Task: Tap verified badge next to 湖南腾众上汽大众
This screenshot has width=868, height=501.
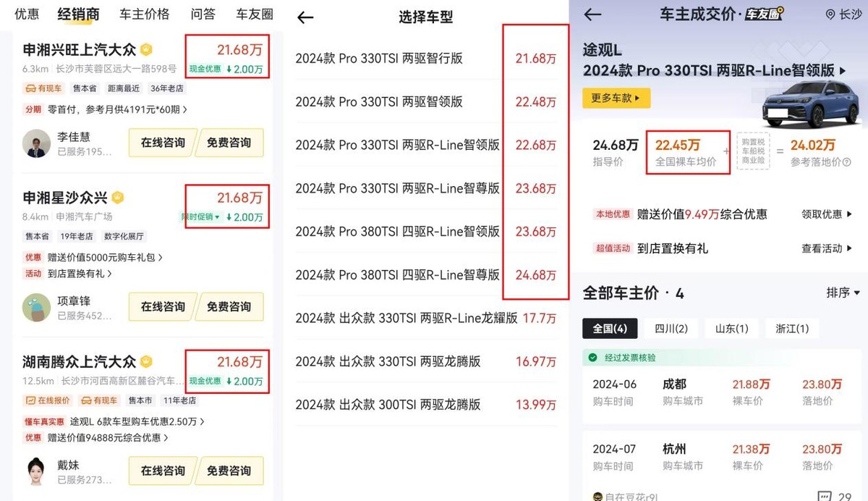Action: tap(147, 361)
